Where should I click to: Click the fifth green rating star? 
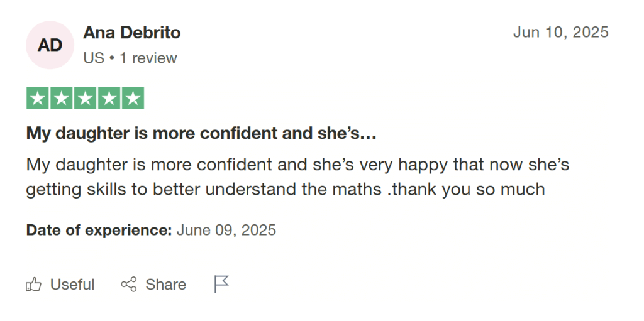point(132,98)
